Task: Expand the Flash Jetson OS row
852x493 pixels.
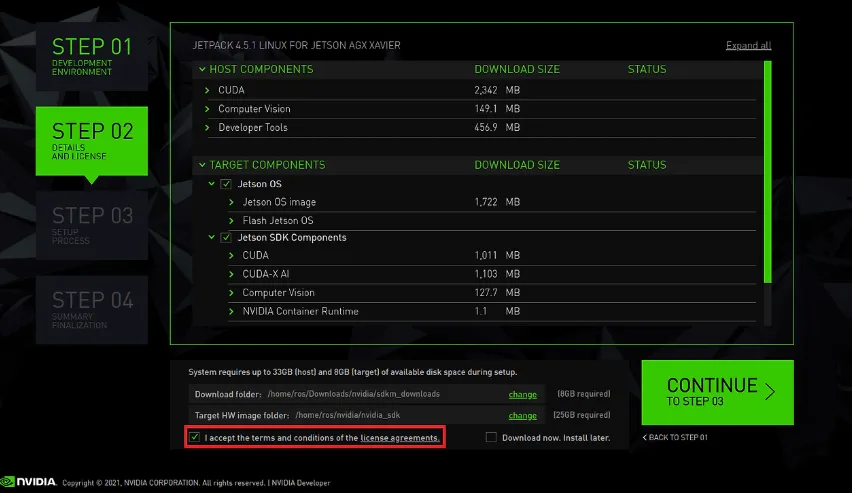Action: tap(231, 221)
